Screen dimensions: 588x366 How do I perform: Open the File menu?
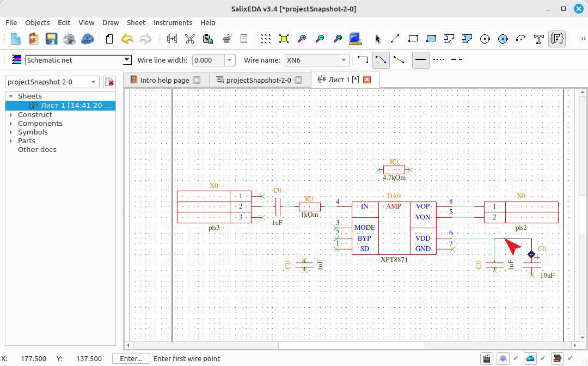click(11, 22)
